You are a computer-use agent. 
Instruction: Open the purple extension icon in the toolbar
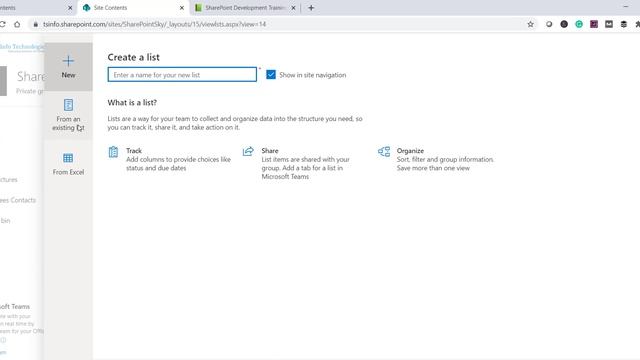pyautogui.click(x=594, y=24)
